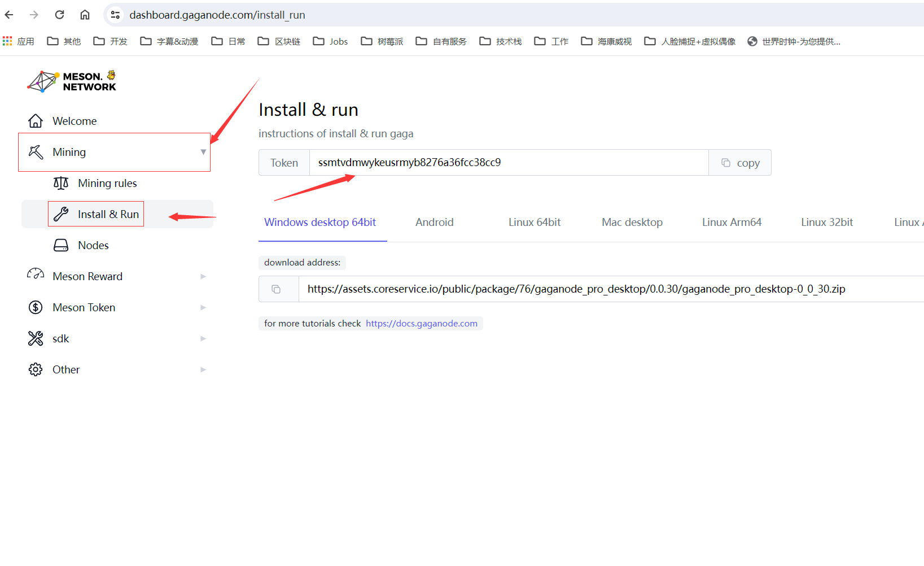Switch to the Linux 32bit tab
The image size is (924, 566).
[827, 223]
